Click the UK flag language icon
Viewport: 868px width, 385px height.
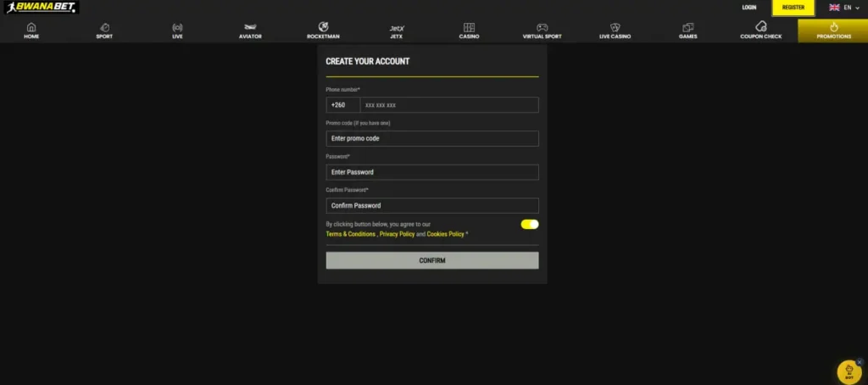(x=834, y=8)
